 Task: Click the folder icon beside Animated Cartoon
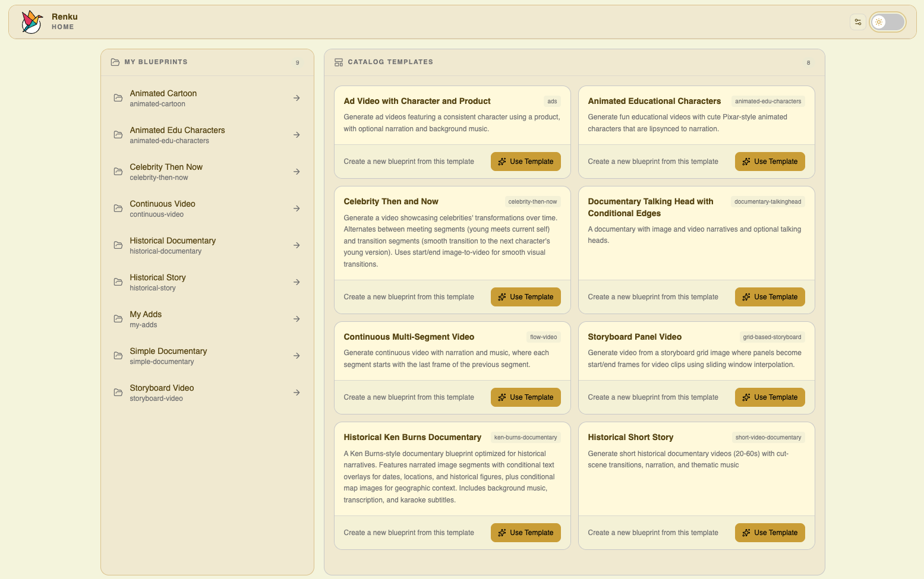click(x=118, y=98)
